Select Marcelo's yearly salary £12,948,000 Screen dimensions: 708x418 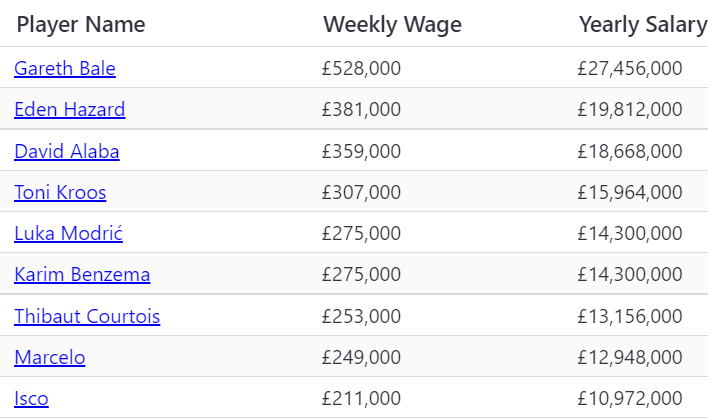click(x=630, y=357)
